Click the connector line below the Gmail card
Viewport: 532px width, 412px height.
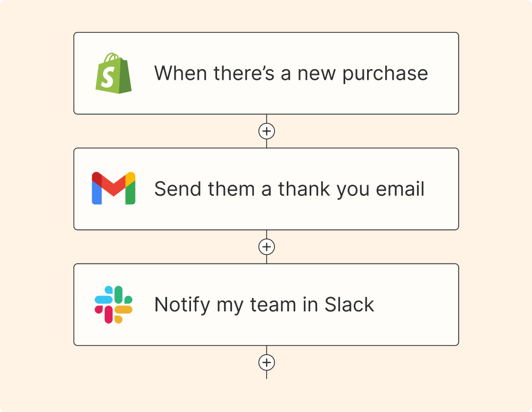point(267,234)
